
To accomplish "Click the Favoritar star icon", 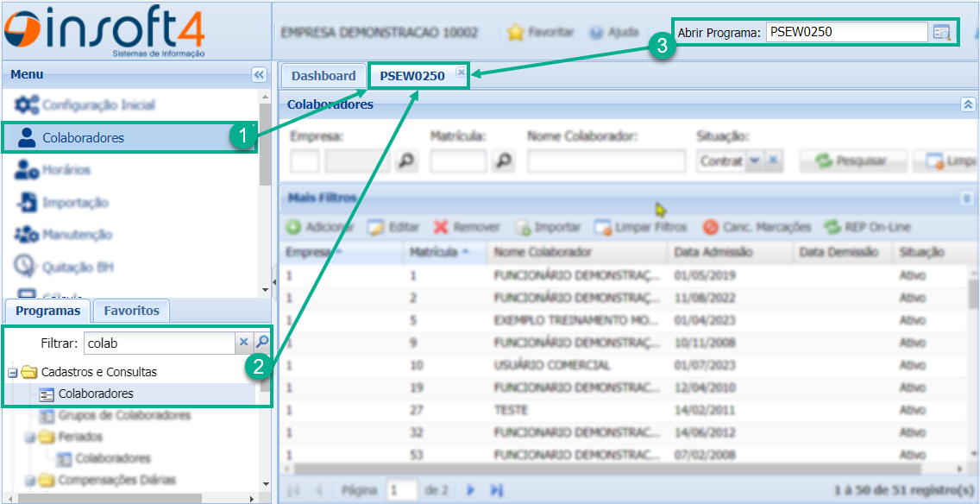I will (516, 32).
